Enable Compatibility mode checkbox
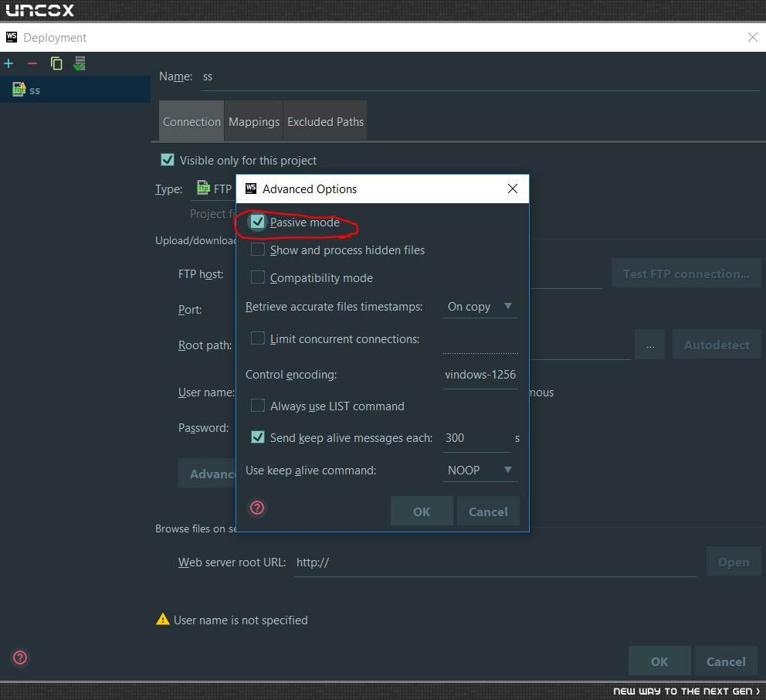Viewport: 766px width, 700px height. (x=257, y=277)
